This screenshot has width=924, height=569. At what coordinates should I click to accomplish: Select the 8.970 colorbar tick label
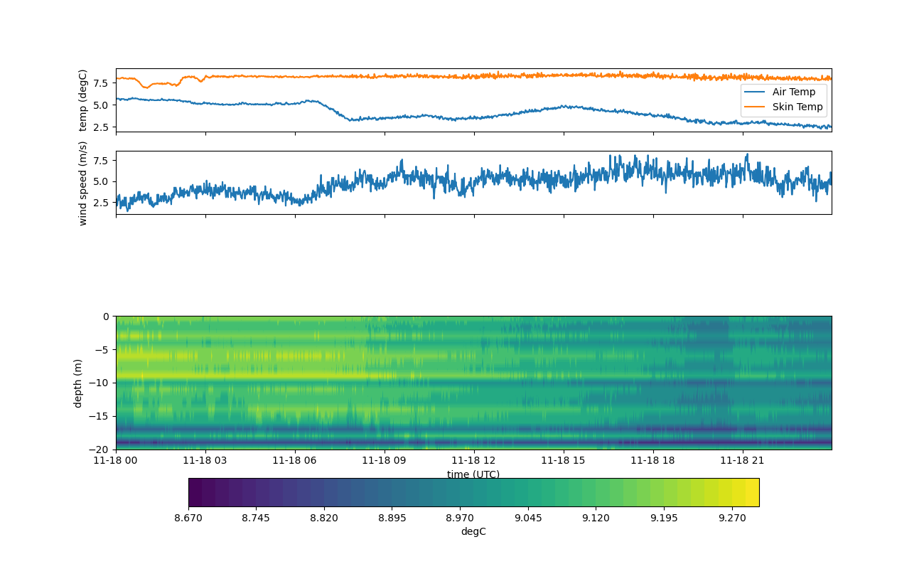(460, 518)
